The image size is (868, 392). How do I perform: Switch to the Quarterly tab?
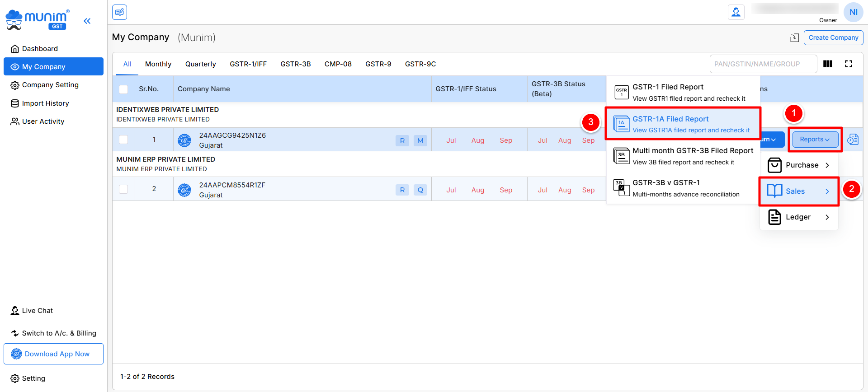[x=201, y=64]
